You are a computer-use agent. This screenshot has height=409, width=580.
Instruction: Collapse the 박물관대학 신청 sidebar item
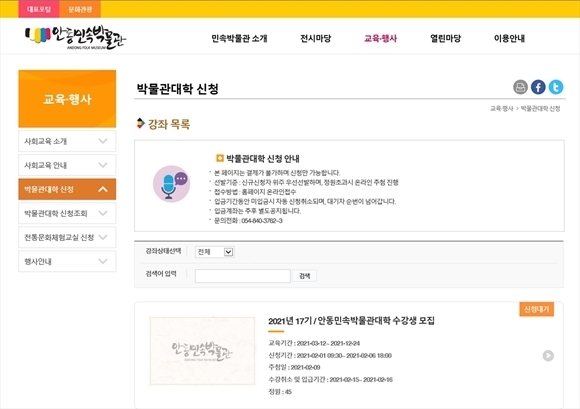(67, 189)
